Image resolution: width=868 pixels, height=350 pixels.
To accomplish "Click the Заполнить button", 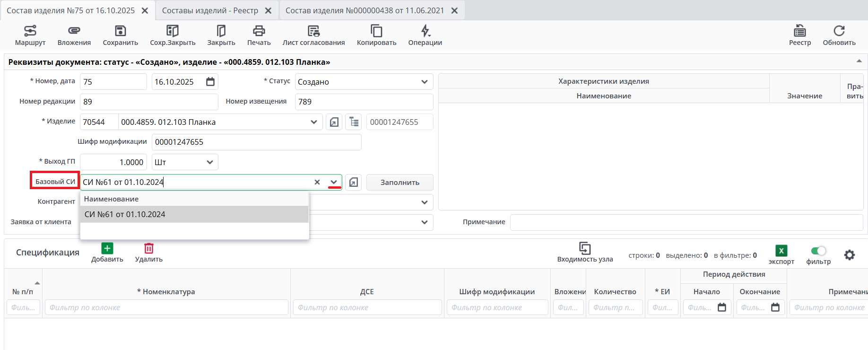I will 399,183.
